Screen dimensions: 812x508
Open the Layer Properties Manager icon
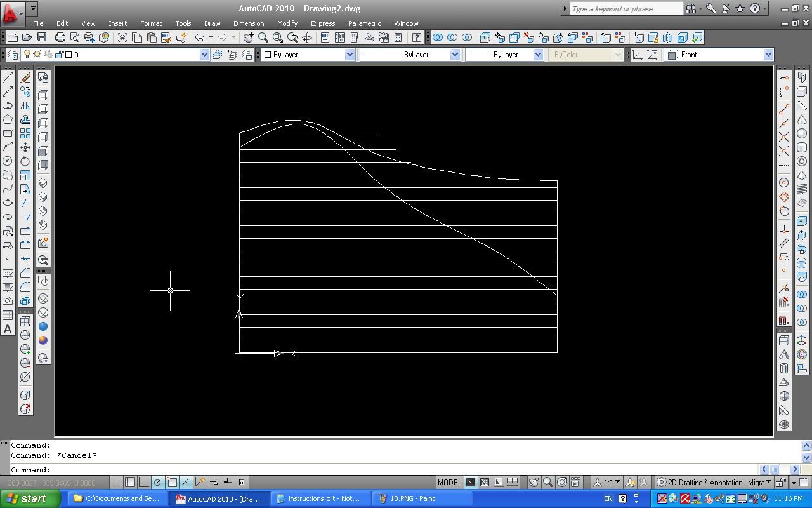pyautogui.click(x=14, y=54)
